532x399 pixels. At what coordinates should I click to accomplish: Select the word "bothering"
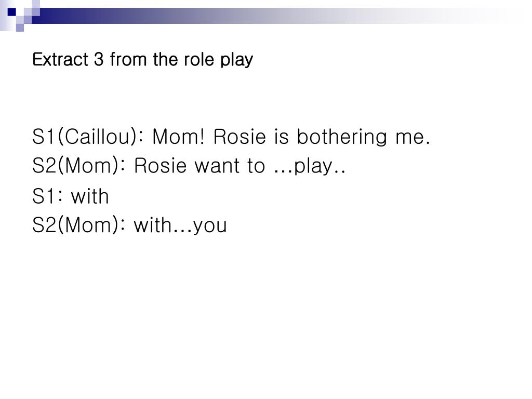click(x=342, y=137)
